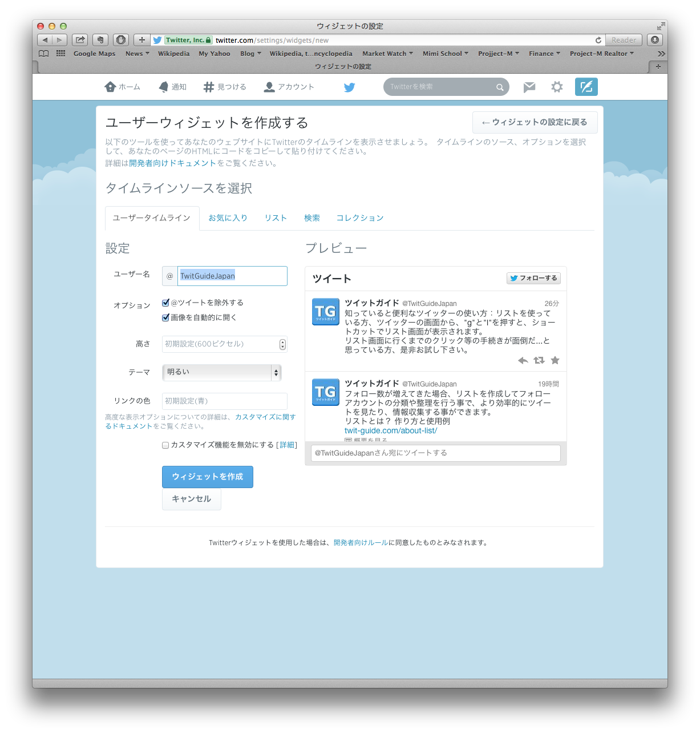The height and width of the screenshot is (733, 700).
Task: Click the @TwitGuideJapanさん宛にツイートする field
Action: (x=436, y=453)
